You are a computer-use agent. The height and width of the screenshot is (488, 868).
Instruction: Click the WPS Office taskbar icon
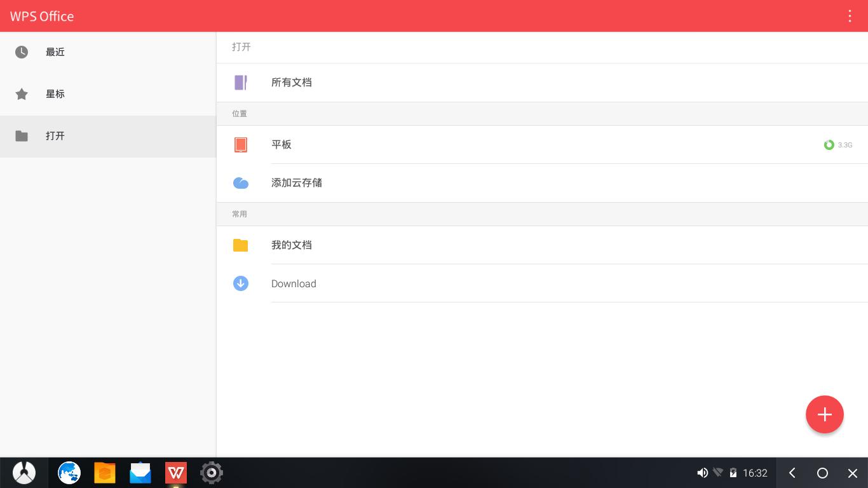coord(176,473)
